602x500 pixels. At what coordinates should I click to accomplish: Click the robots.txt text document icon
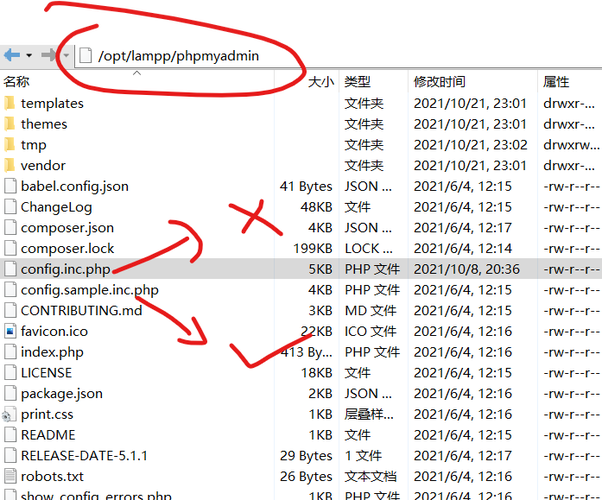coord(10,476)
